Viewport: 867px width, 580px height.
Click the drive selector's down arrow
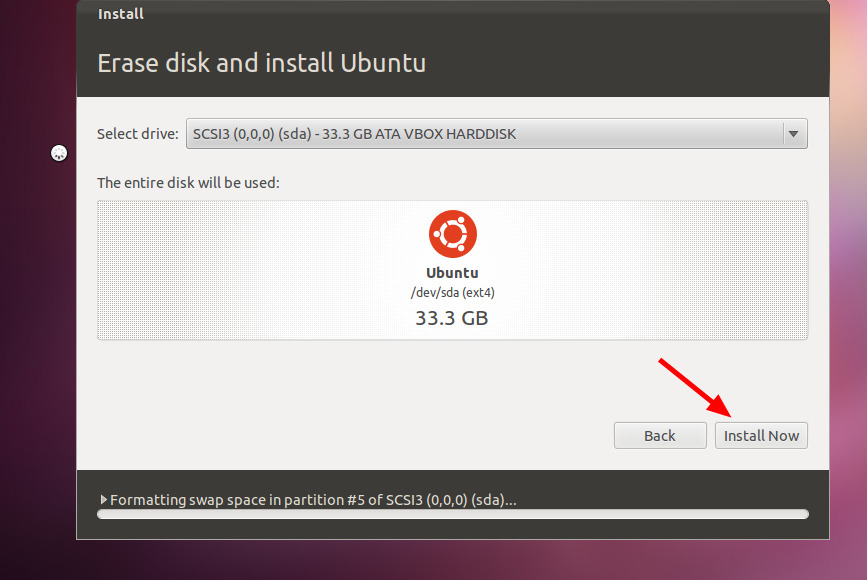tap(793, 133)
